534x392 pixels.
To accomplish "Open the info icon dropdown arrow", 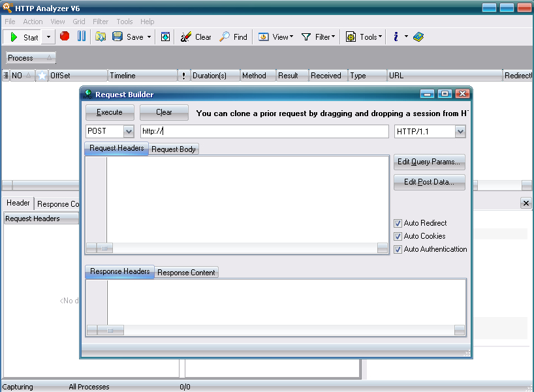I will [406, 37].
